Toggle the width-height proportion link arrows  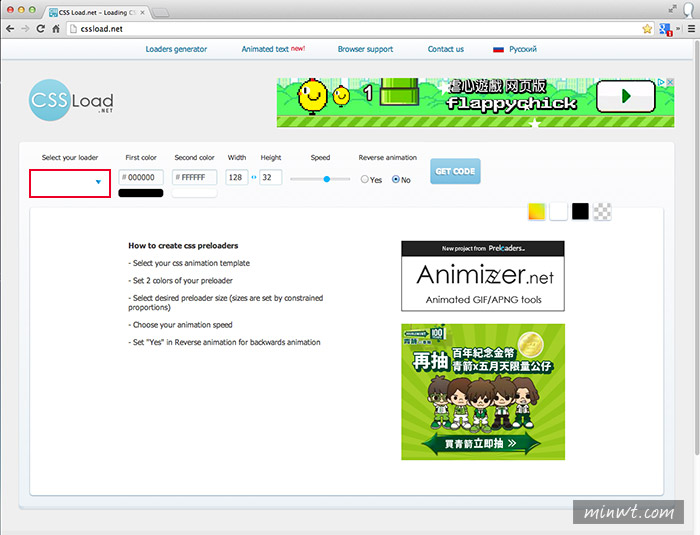(254, 177)
